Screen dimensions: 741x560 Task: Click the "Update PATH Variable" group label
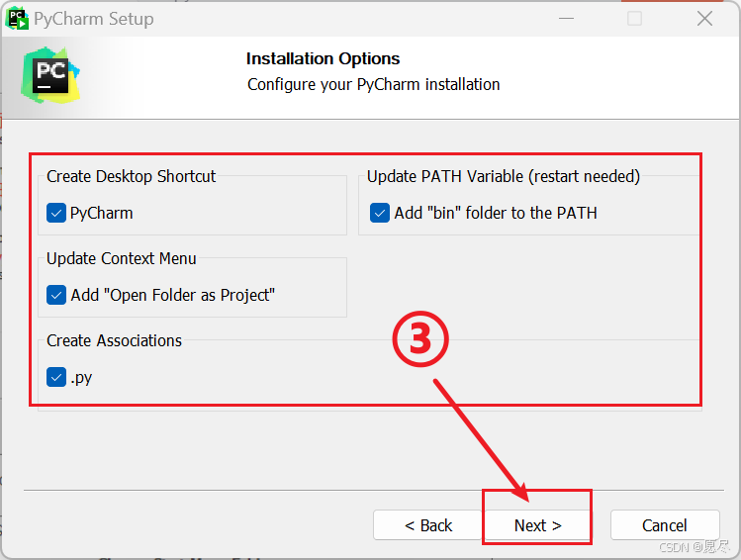[504, 176]
